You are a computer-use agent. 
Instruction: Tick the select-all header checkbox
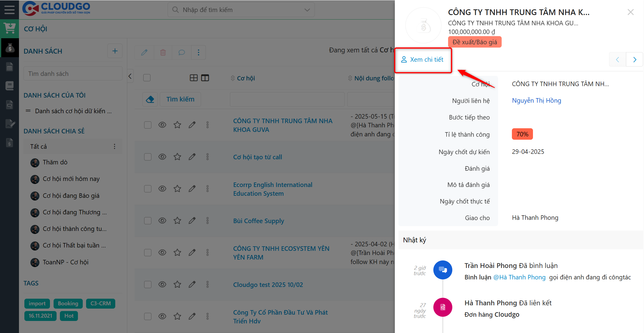pyautogui.click(x=147, y=78)
